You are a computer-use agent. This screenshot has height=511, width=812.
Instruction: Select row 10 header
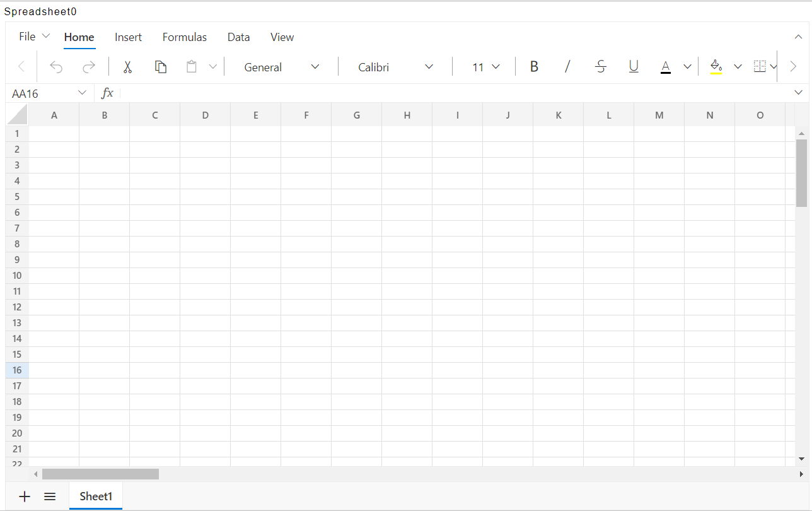(17, 276)
